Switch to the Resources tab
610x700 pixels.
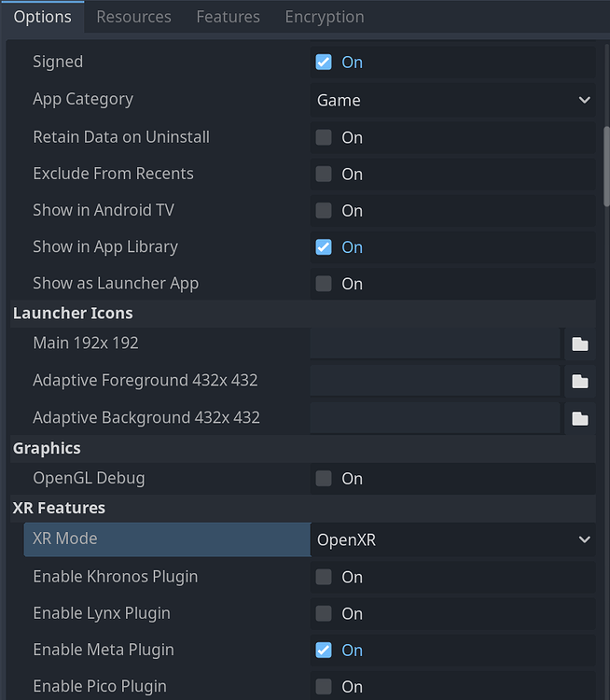coord(133,17)
